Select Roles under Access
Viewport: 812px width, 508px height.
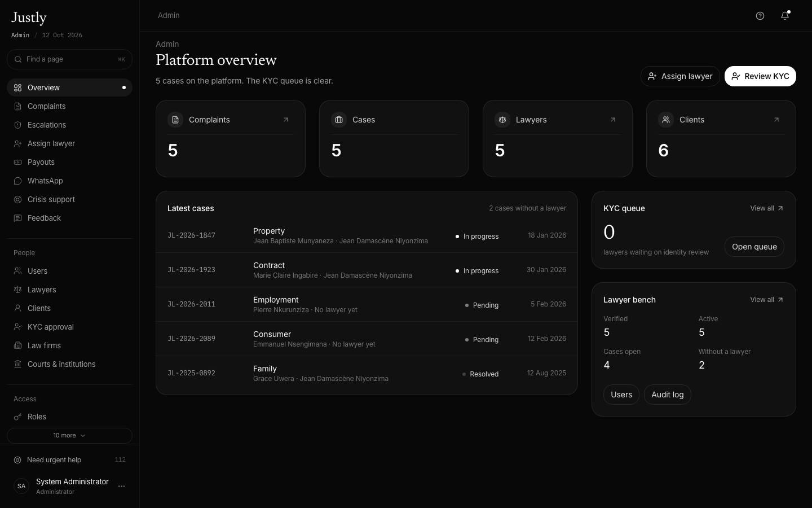coord(69,417)
